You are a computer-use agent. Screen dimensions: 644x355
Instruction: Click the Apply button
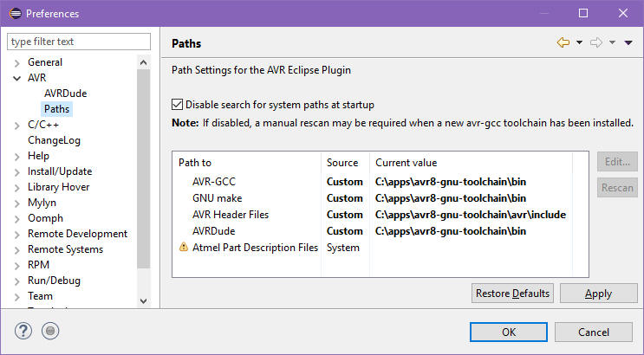(598, 294)
